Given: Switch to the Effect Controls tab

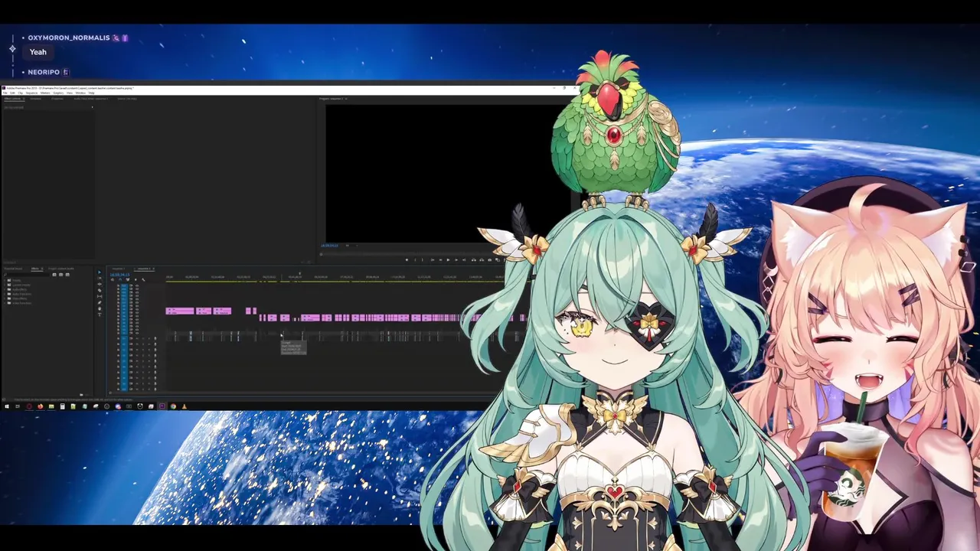Looking at the screenshot, I should tap(12, 99).
